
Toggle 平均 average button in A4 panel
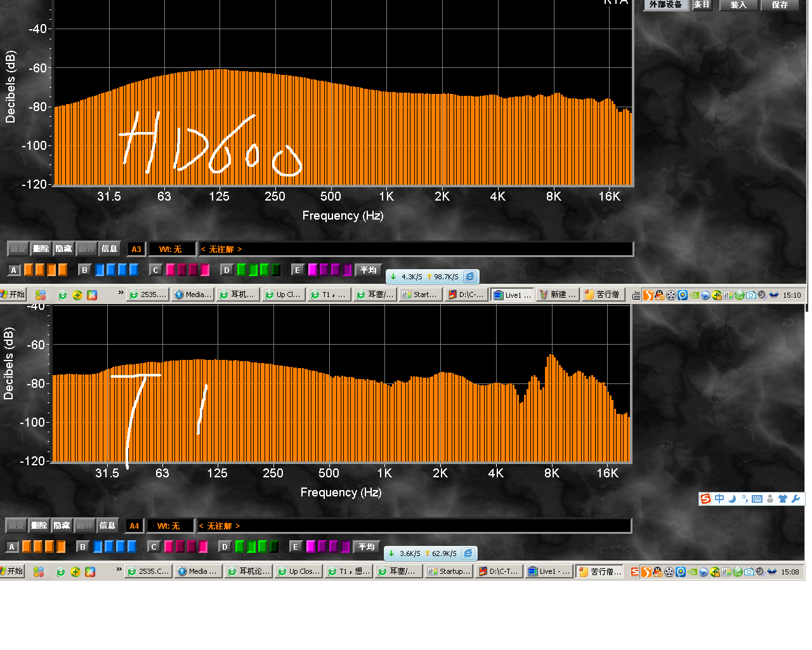(367, 547)
